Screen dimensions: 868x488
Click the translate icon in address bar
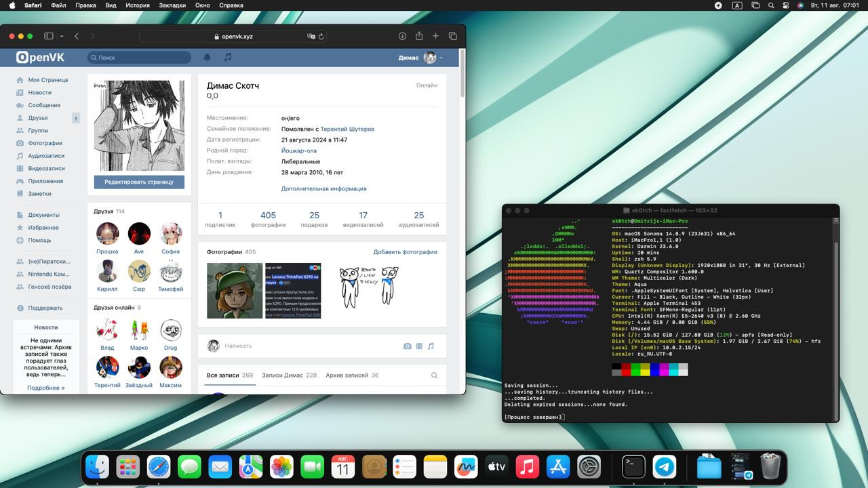point(311,36)
